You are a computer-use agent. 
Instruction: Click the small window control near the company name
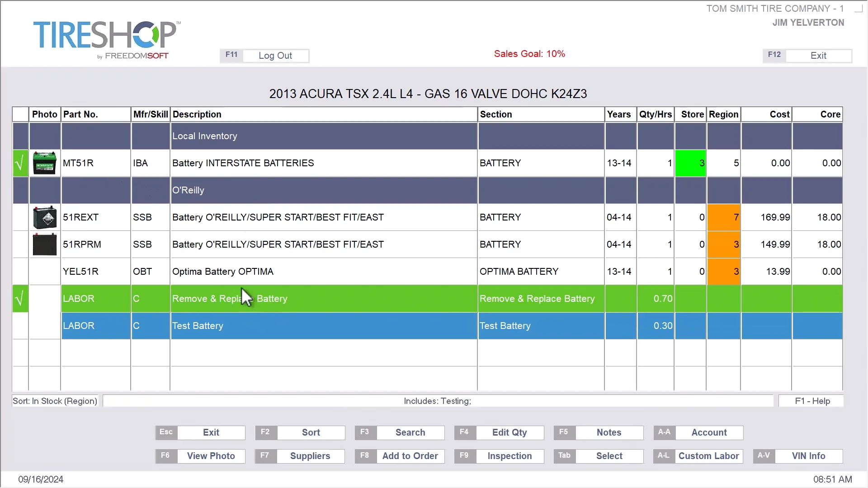coord(859,9)
